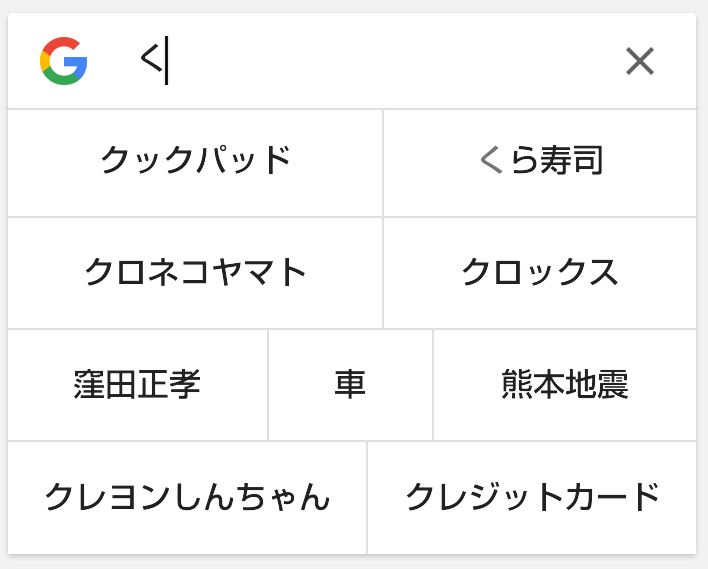The width and height of the screenshot is (708, 569).
Task: Search for Cookpad via クックパッド tile
Action: (x=195, y=163)
